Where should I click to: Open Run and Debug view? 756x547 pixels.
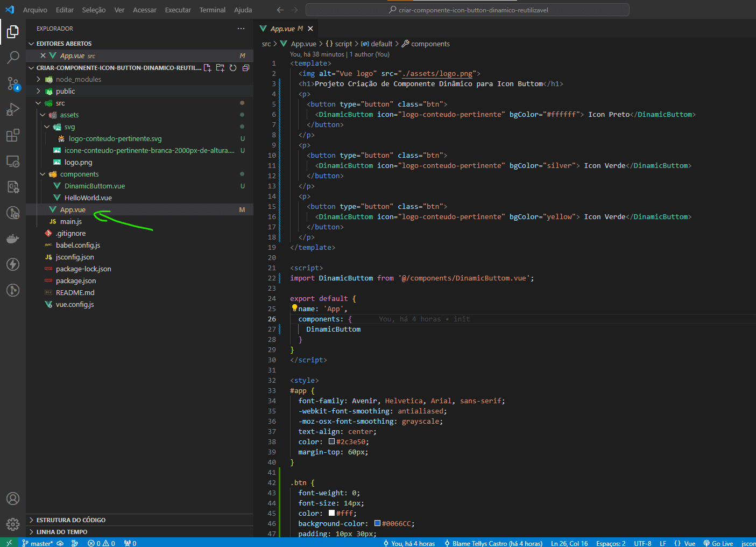(13, 109)
